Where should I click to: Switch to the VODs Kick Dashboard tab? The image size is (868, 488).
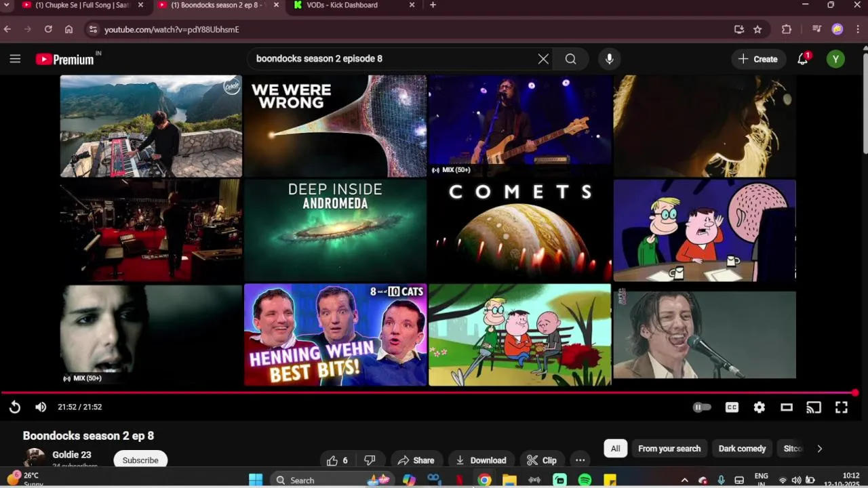[x=353, y=5]
